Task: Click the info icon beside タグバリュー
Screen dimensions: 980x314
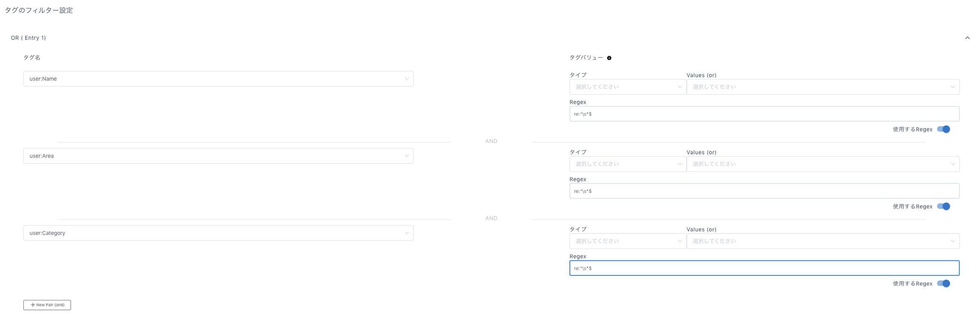Action: 609,58
